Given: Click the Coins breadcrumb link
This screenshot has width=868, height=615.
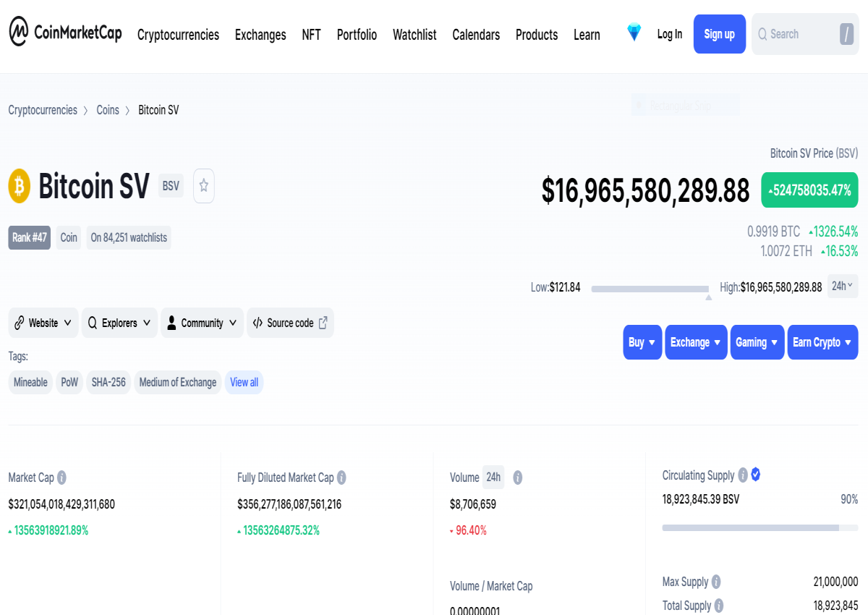Looking at the screenshot, I should click(108, 110).
